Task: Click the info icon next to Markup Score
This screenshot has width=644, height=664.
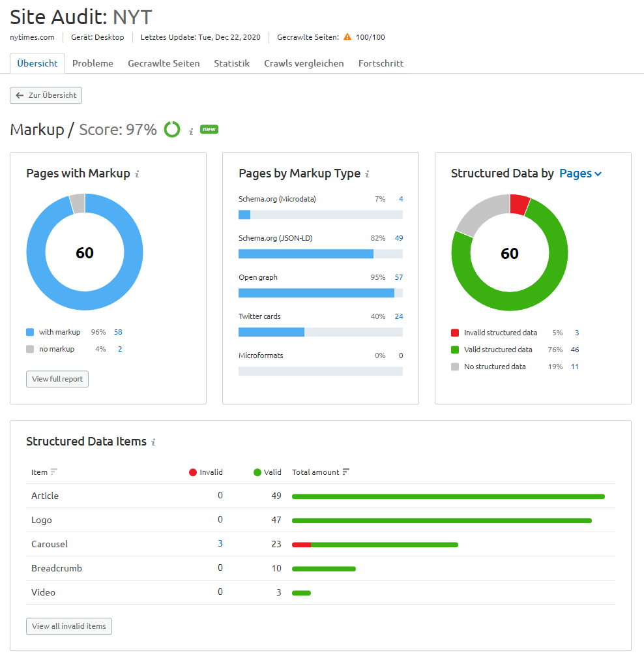Action: point(191,132)
